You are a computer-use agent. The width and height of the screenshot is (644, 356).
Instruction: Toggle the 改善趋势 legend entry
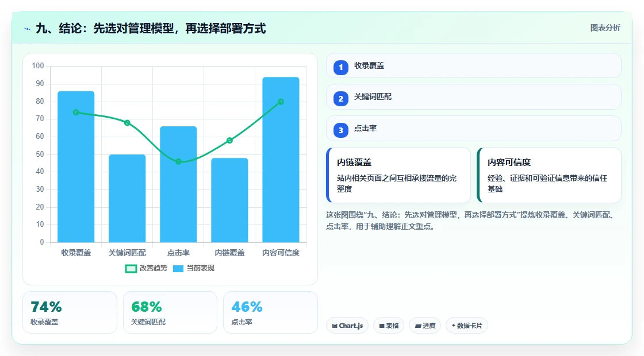[x=146, y=268]
